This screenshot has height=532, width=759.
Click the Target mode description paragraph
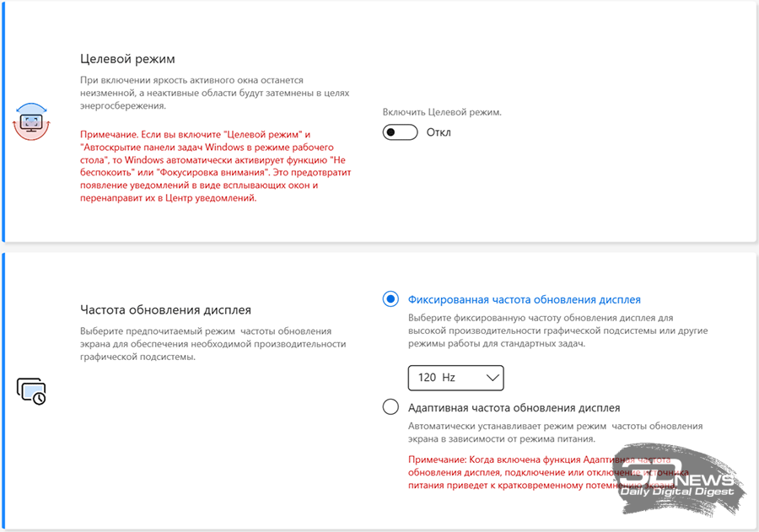pyautogui.click(x=215, y=93)
